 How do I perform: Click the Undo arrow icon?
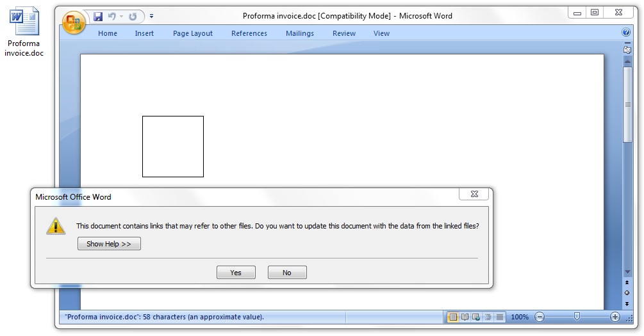111,17
